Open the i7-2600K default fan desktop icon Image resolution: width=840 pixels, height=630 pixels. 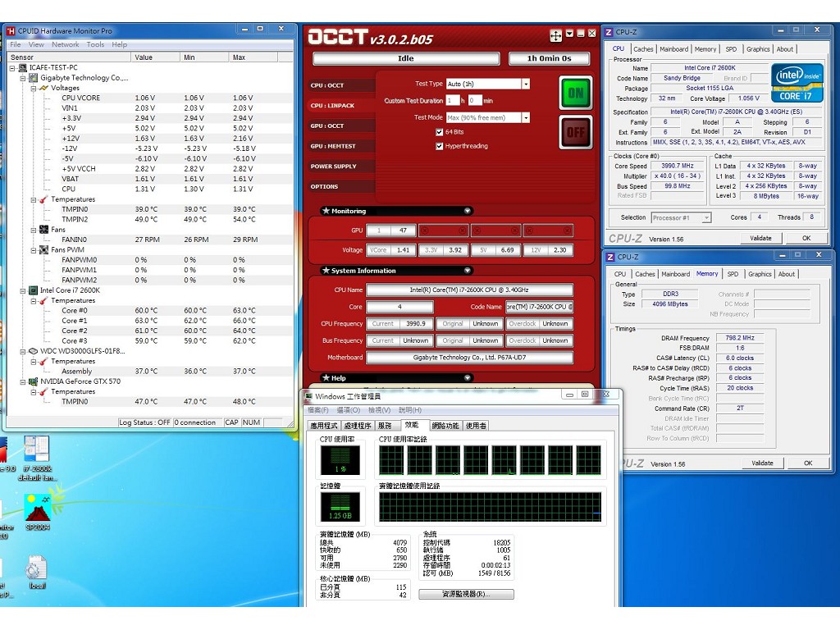36,458
